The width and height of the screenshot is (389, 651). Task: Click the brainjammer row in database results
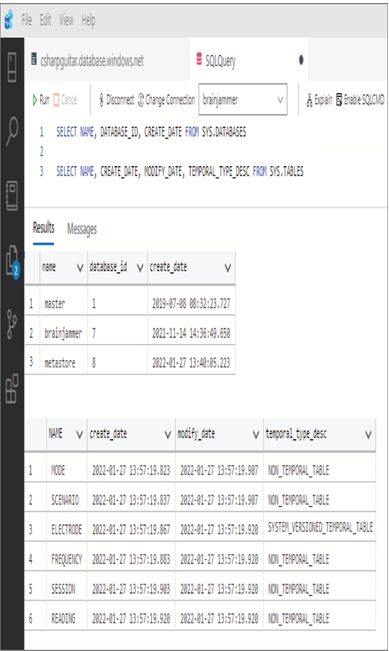point(130,333)
